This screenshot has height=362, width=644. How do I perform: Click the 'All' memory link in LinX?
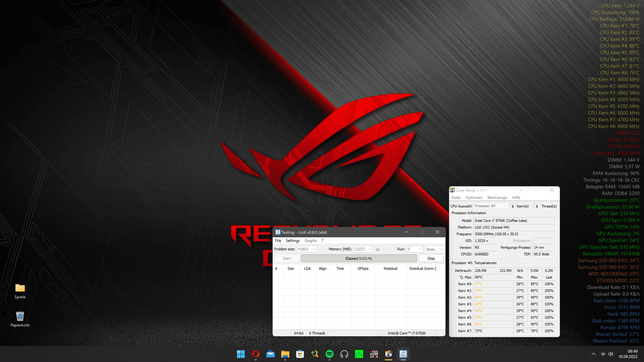point(377,249)
